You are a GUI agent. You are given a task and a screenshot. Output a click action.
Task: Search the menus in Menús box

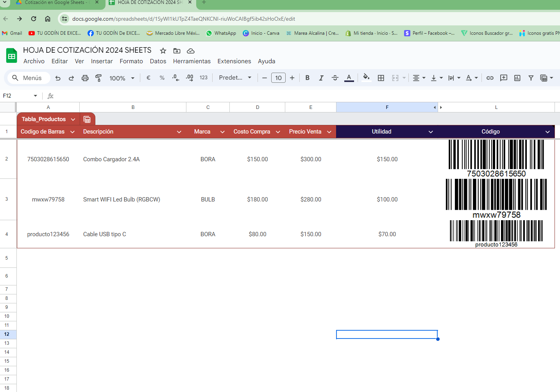[29, 78]
